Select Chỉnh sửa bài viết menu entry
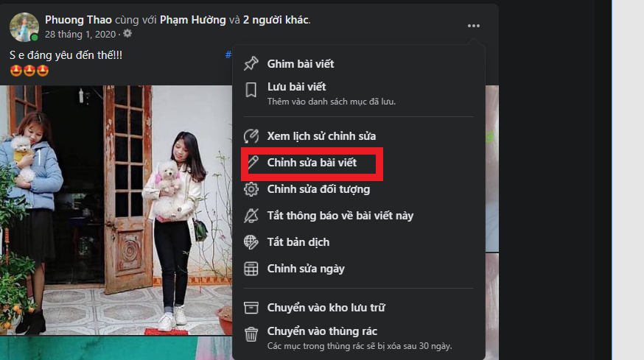Image resolution: width=644 pixels, height=360 pixels. [x=312, y=163]
